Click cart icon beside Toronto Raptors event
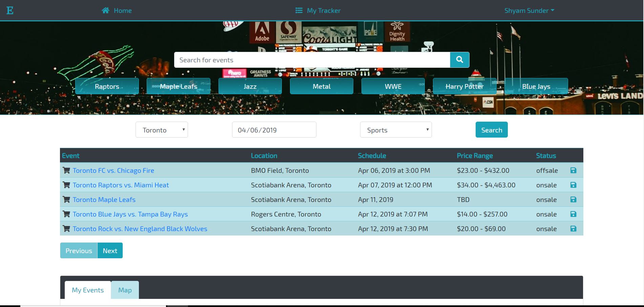 [x=66, y=185]
